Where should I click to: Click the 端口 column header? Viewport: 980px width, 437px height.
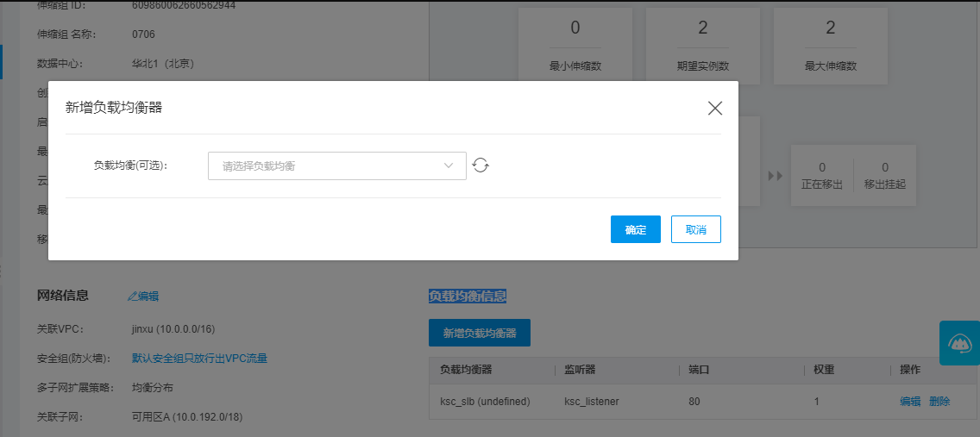click(x=699, y=370)
